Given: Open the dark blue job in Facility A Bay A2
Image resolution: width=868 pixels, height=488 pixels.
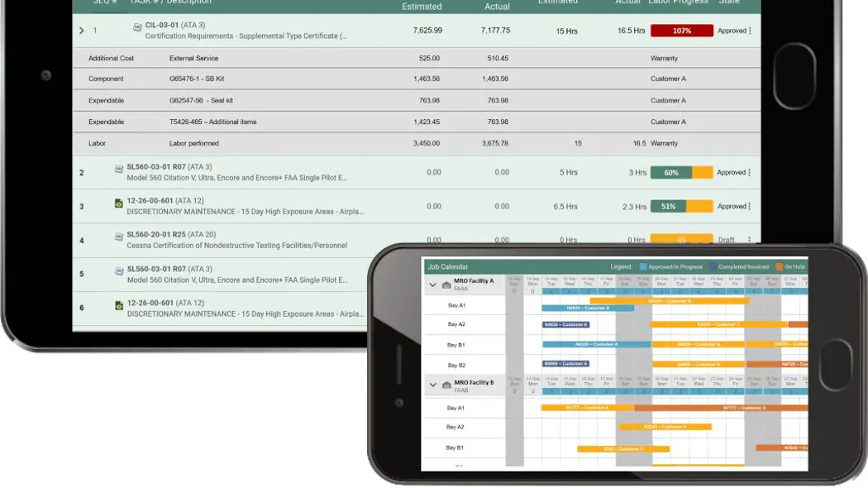Looking at the screenshot, I should (x=565, y=324).
